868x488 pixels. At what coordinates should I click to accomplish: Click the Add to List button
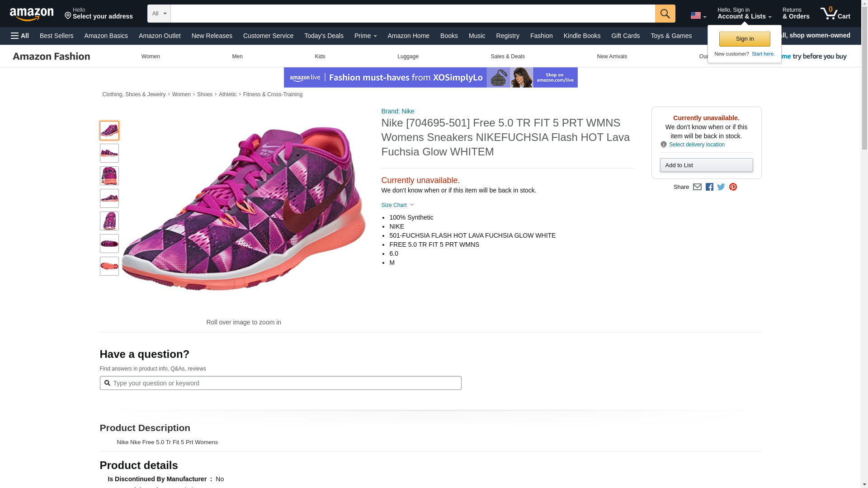706,165
